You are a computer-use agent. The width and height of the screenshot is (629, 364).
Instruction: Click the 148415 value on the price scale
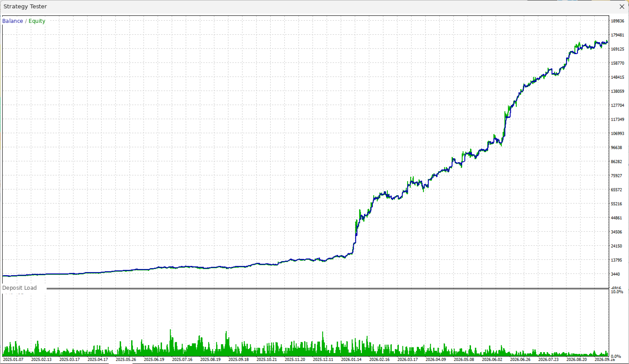coord(618,77)
